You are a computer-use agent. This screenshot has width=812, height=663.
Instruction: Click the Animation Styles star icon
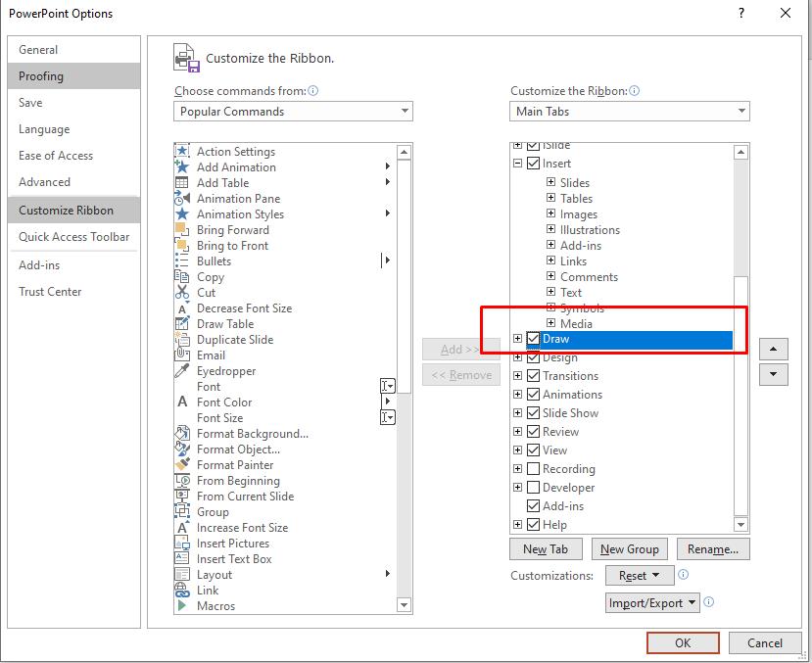coord(182,213)
